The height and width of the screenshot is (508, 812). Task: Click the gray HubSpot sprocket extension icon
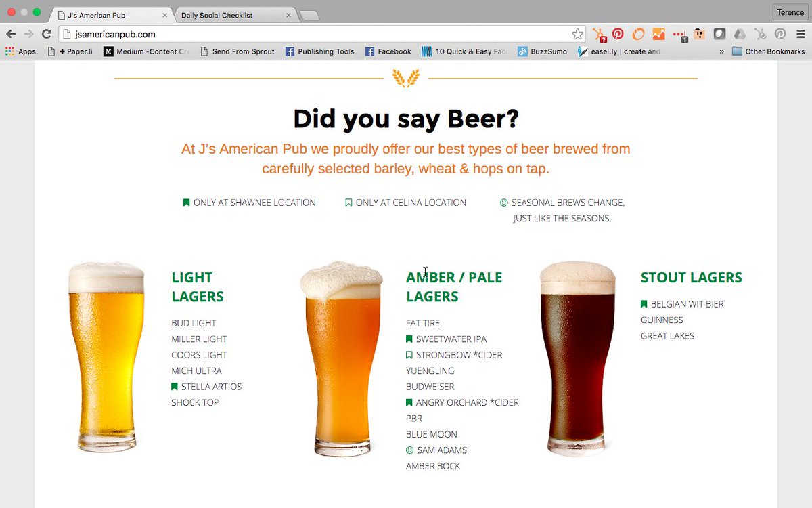(761, 33)
